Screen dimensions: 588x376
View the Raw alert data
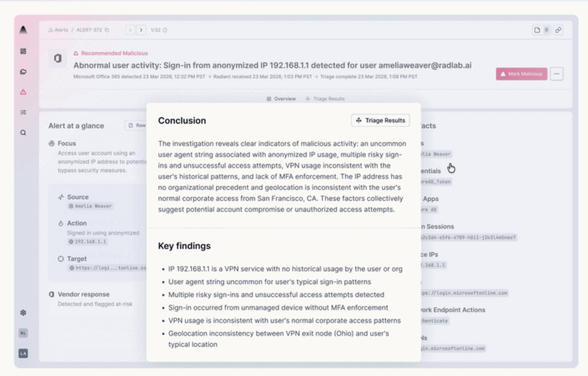tap(137, 125)
